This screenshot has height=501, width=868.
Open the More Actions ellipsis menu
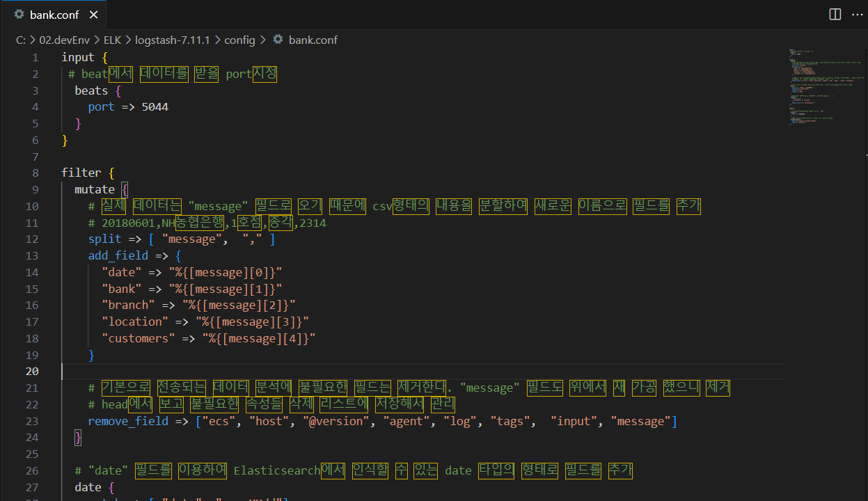click(856, 14)
